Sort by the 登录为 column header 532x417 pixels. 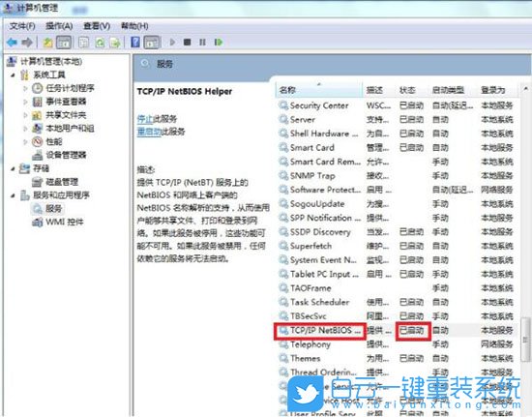493,90
